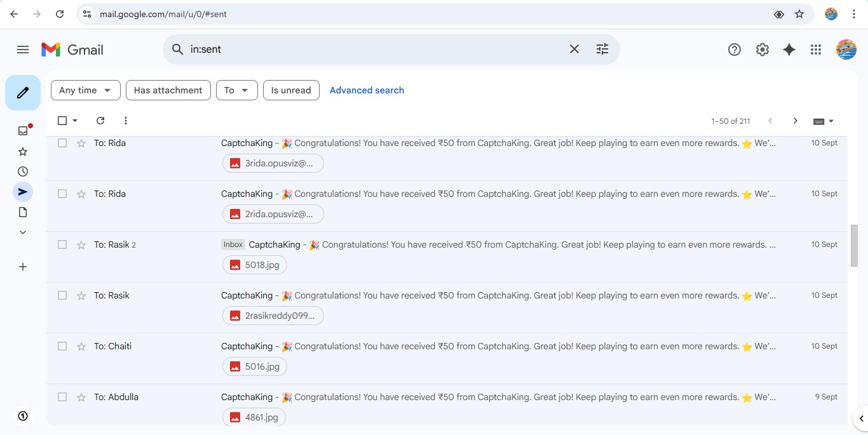
Task: Tick the checkbox for email to Abdulla
Action: point(62,397)
